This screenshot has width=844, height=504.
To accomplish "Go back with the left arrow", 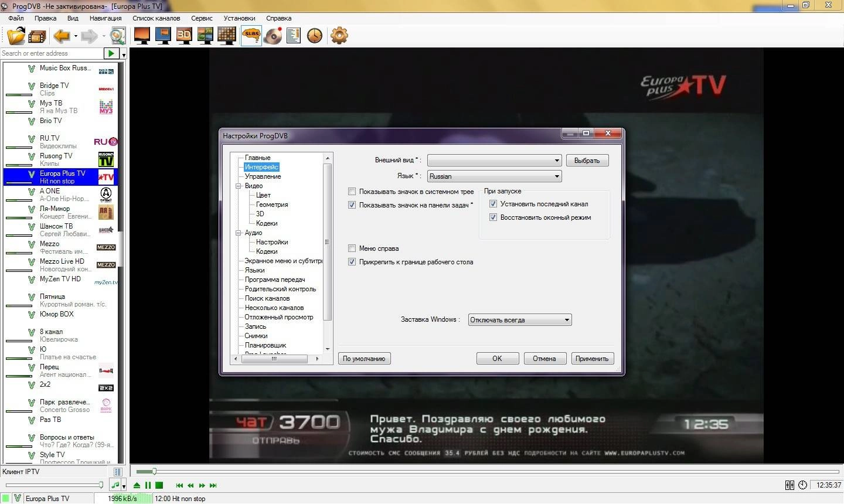I will 62,36.
